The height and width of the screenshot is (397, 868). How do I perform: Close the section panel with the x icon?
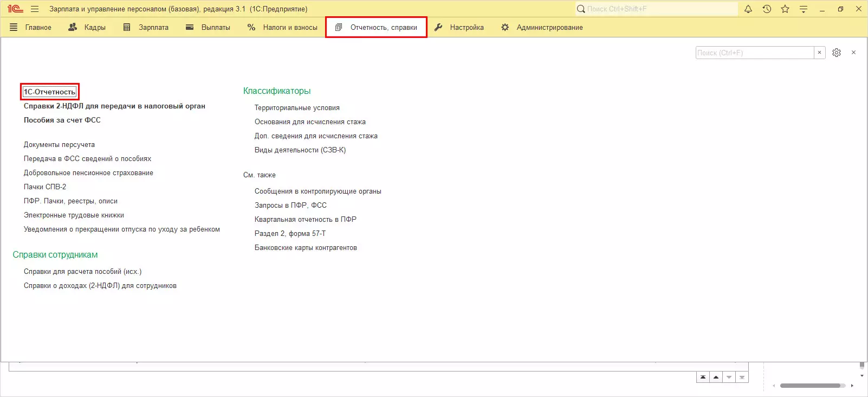[854, 53]
